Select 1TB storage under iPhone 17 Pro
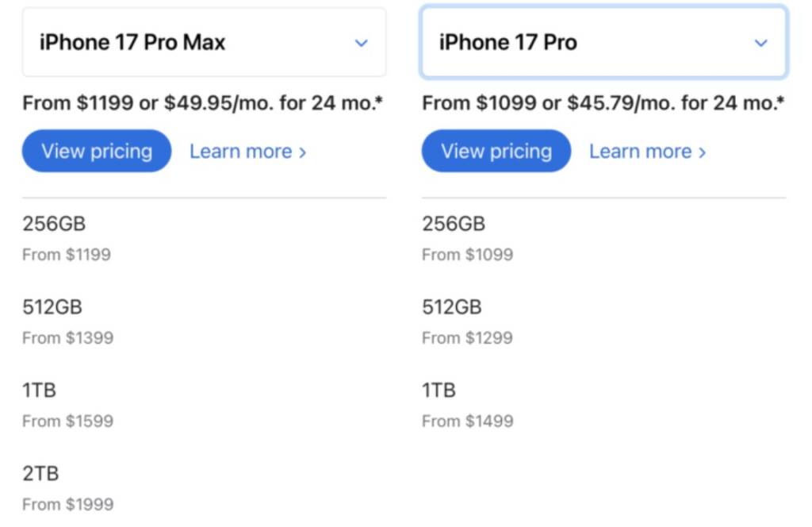Image resolution: width=812 pixels, height=527 pixels. point(439,390)
